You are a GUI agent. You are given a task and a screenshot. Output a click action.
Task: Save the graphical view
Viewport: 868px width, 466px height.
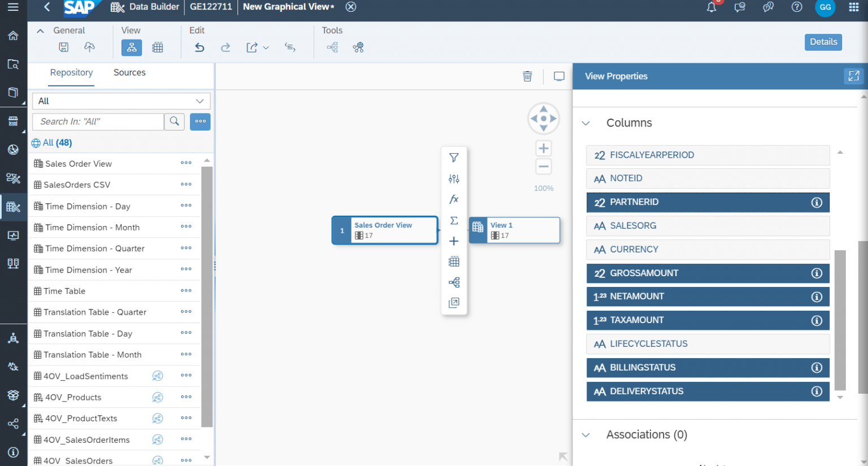[63, 47]
